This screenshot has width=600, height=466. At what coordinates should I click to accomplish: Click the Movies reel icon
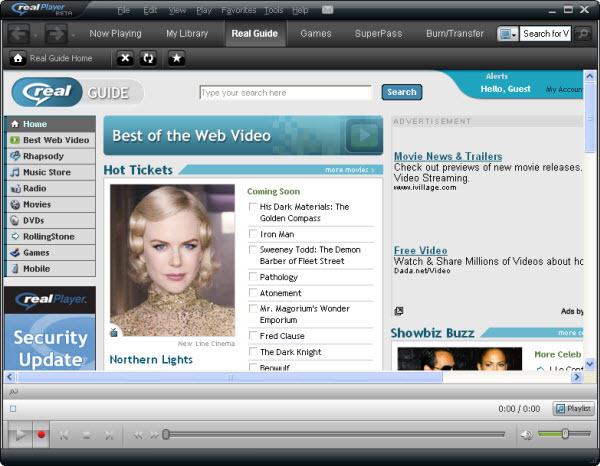click(x=15, y=204)
